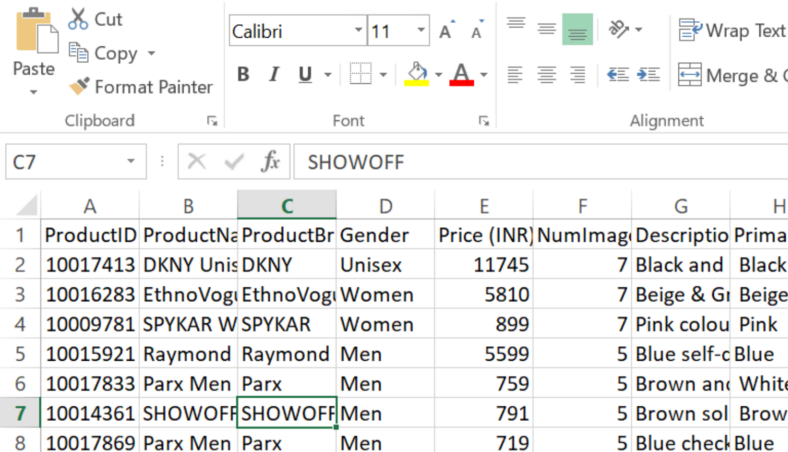The width and height of the screenshot is (788, 452).
Task: Click the price cell 5599
Action: pos(484,353)
